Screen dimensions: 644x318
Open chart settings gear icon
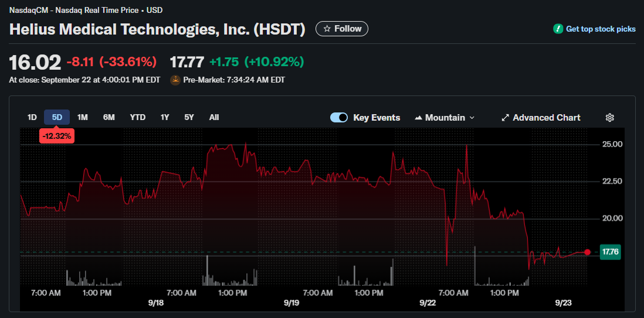tap(610, 118)
